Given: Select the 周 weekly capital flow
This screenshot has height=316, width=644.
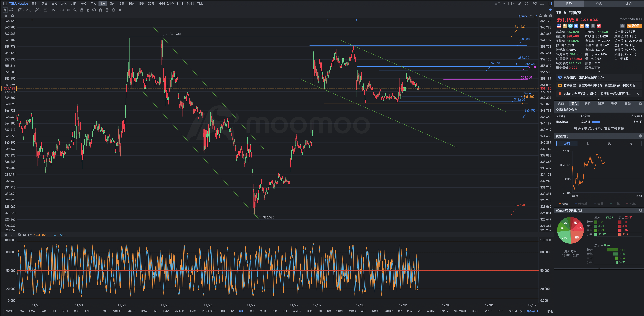Looking at the screenshot, I should pyautogui.click(x=610, y=143).
